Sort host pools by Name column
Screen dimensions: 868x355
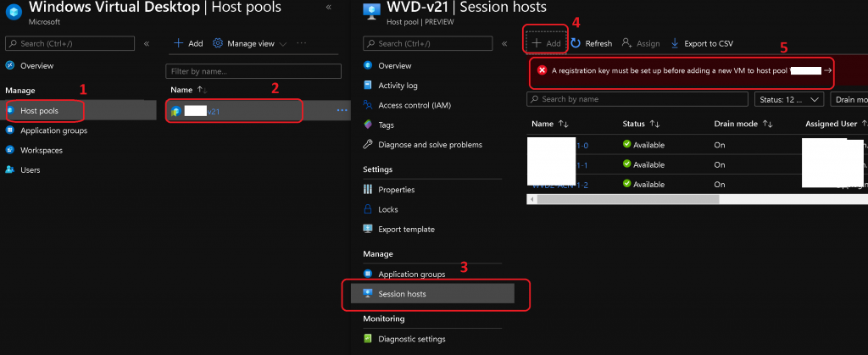(189, 90)
